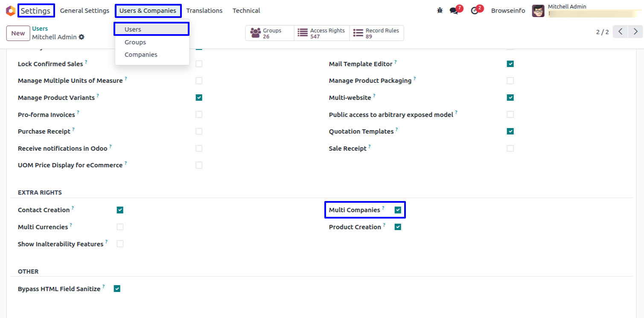Select Users in the dropdown menu
Image resolution: width=644 pixels, height=318 pixels.
[152, 29]
